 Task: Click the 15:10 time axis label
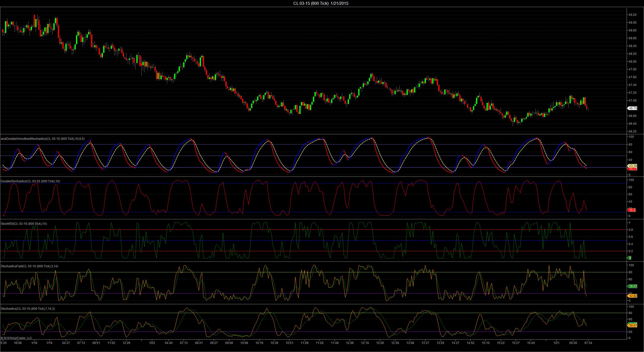(486, 343)
